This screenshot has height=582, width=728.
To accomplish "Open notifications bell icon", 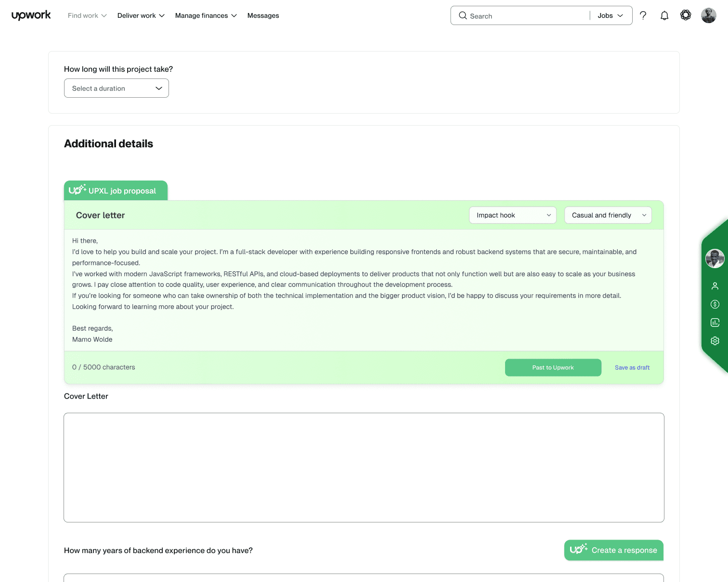I will [x=664, y=15].
